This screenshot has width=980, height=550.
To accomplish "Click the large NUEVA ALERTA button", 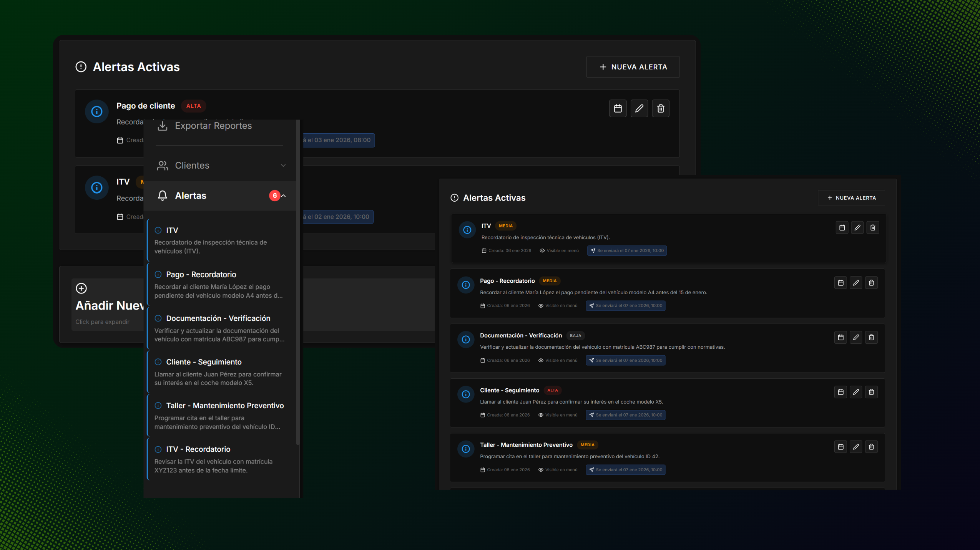I will coord(633,67).
